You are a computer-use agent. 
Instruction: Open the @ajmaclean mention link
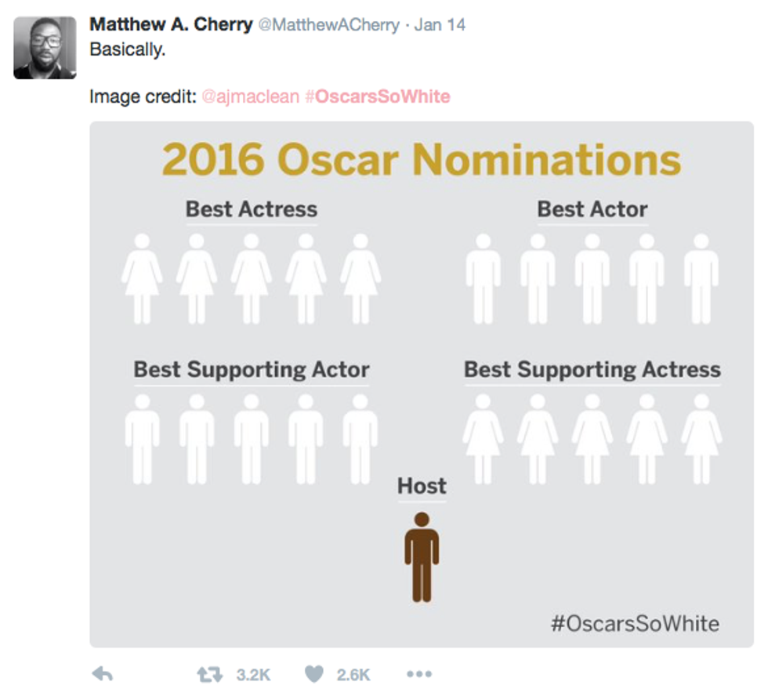pos(250,96)
